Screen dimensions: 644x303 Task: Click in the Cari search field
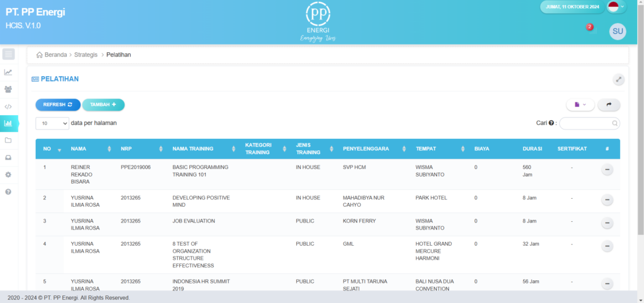pos(585,124)
